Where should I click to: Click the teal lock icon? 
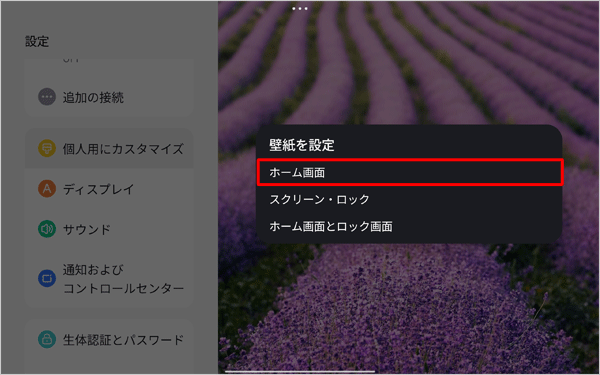pyautogui.click(x=47, y=339)
